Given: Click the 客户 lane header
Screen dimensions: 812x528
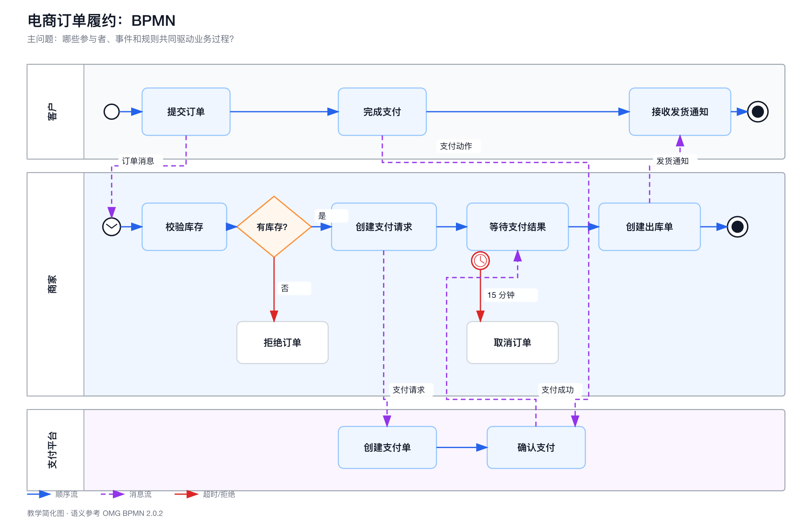Looking at the screenshot, I should [55, 112].
